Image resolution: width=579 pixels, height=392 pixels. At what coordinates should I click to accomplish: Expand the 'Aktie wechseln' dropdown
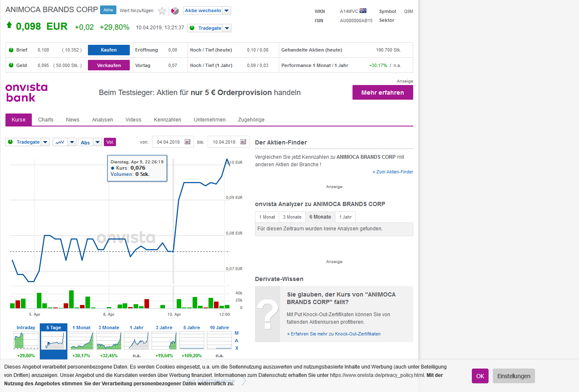pos(226,11)
